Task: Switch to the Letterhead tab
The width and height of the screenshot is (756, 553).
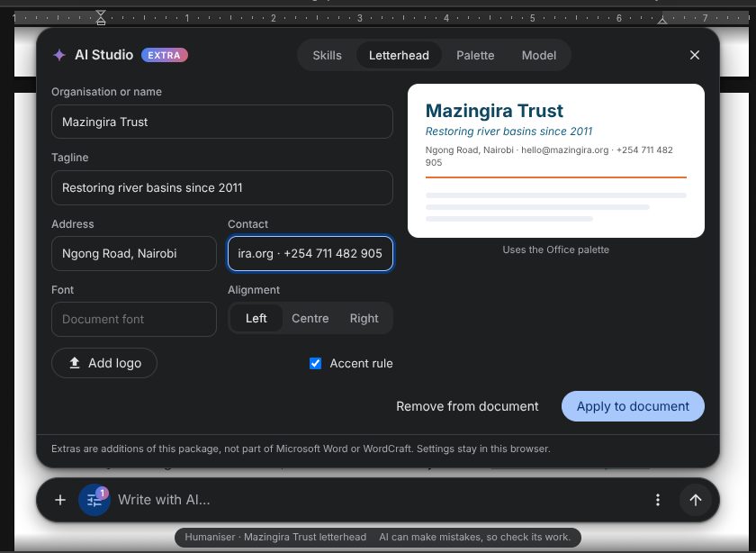Action: [x=399, y=56]
